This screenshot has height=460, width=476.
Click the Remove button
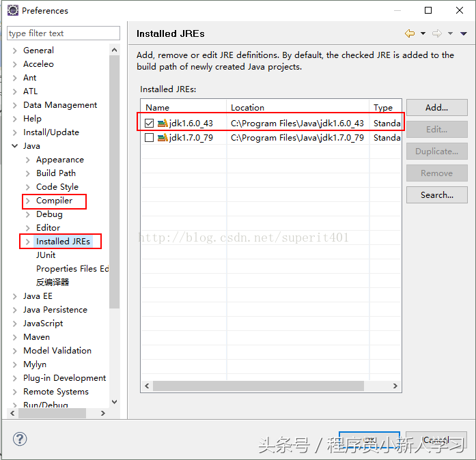click(436, 173)
